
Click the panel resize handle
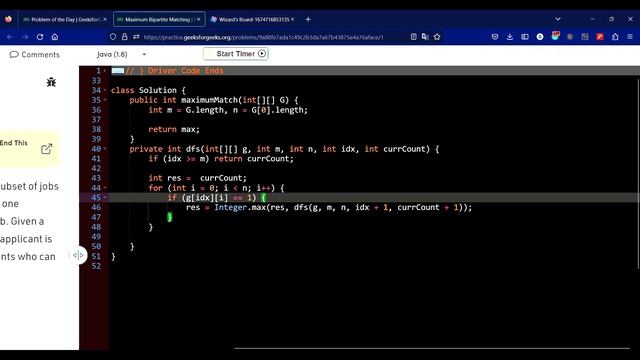pos(78,255)
